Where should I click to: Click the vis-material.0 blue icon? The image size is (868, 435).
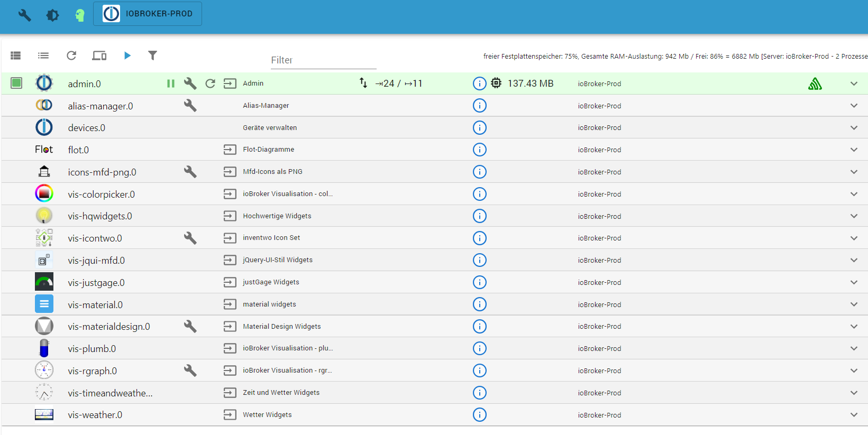pyautogui.click(x=44, y=304)
